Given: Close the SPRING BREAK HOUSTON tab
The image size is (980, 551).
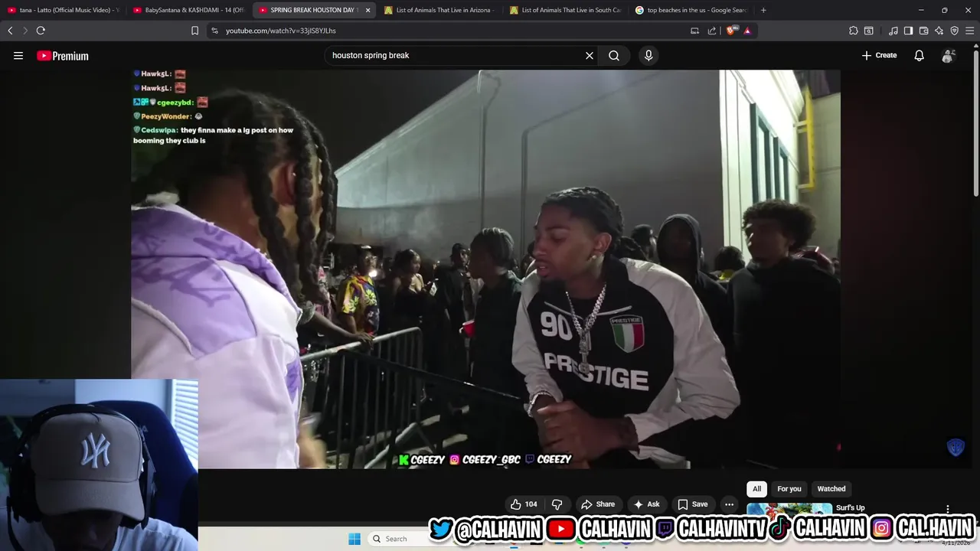Looking at the screenshot, I should pyautogui.click(x=367, y=10).
